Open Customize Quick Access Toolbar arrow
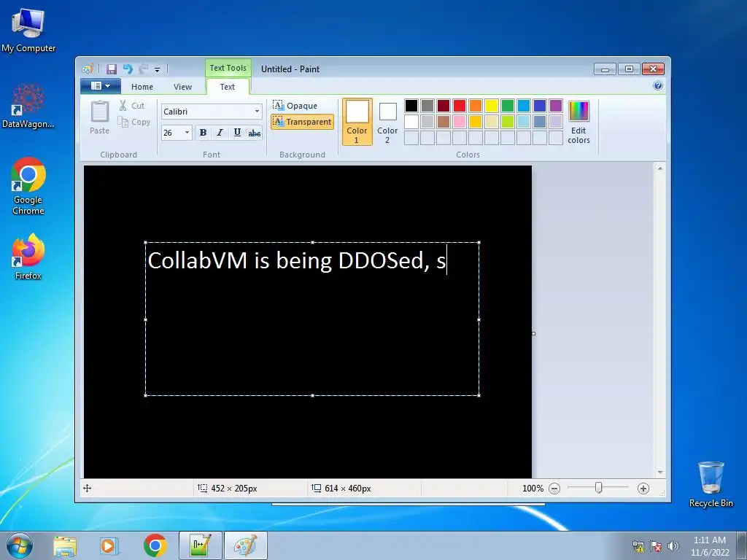This screenshot has width=747, height=560. (x=158, y=70)
